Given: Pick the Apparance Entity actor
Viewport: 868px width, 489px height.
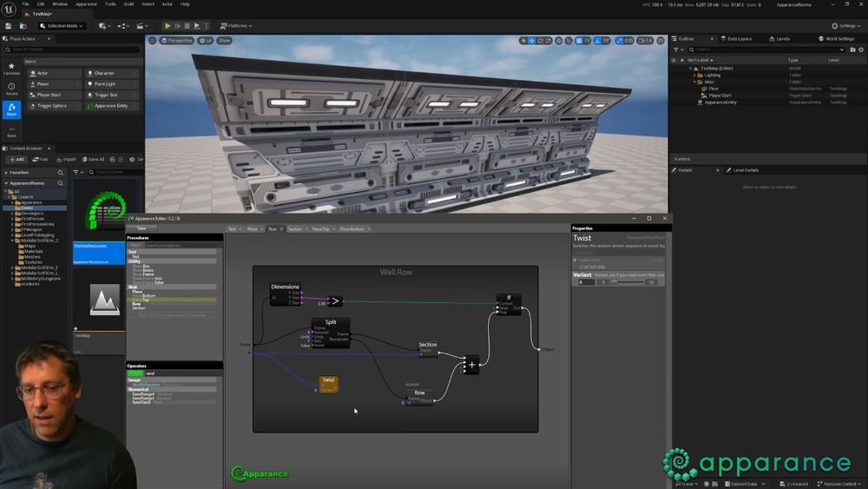Looking at the screenshot, I should click(111, 106).
